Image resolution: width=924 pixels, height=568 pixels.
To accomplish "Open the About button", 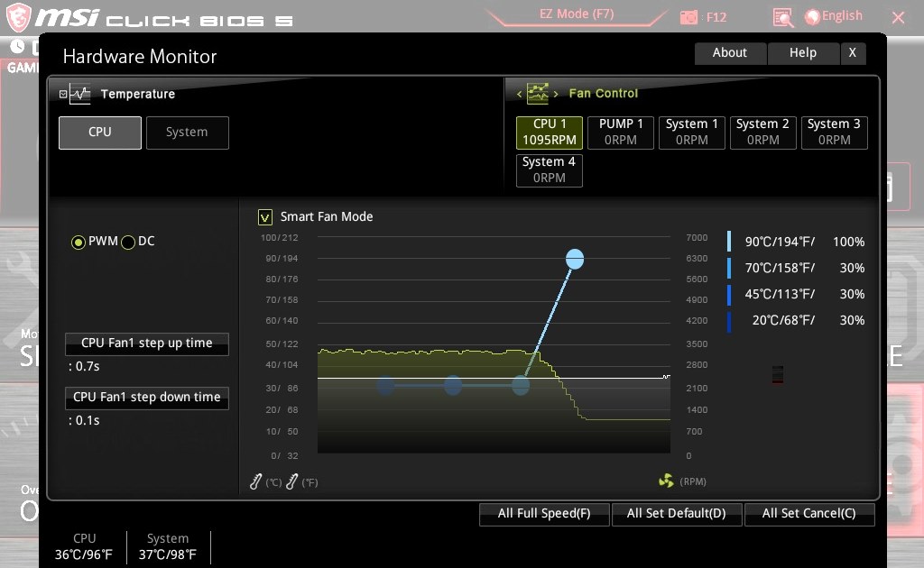I will [730, 53].
